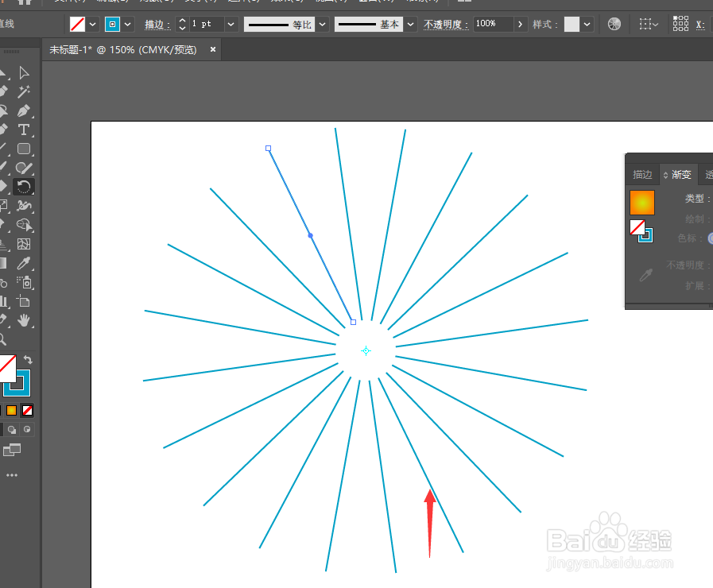The height and width of the screenshot is (588, 713).
Task: Cycle gradient panel view with double-arrow
Action: [666, 175]
